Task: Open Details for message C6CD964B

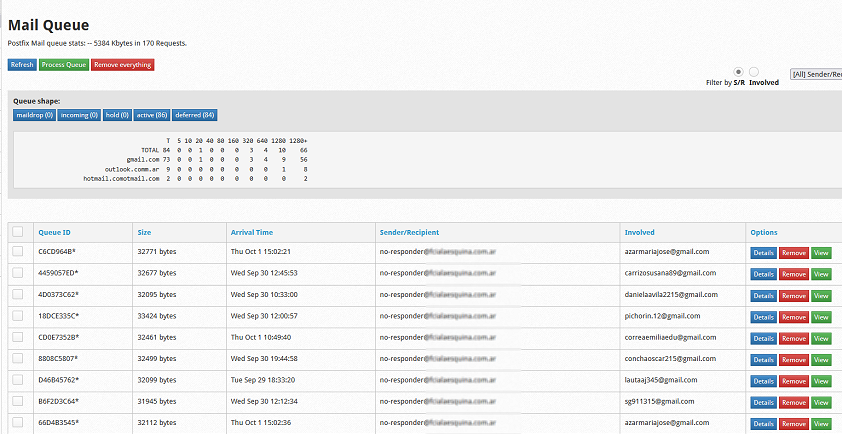Action: [764, 253]
